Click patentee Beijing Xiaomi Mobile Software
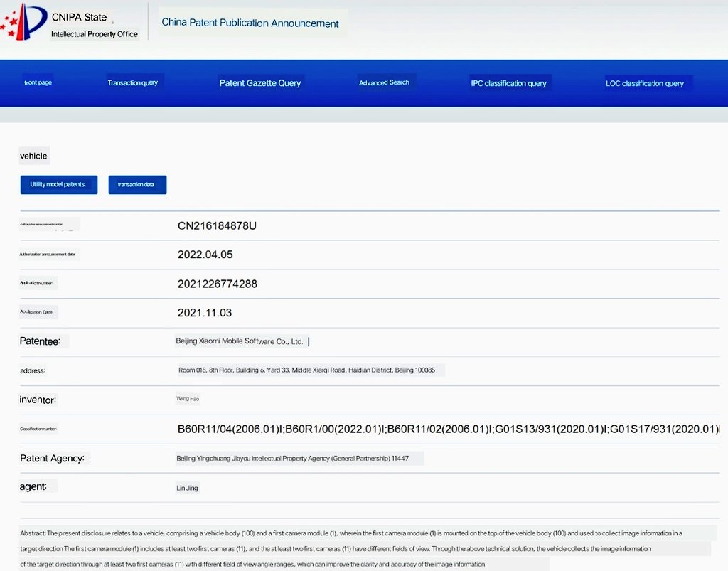 [x=240, y=341]
